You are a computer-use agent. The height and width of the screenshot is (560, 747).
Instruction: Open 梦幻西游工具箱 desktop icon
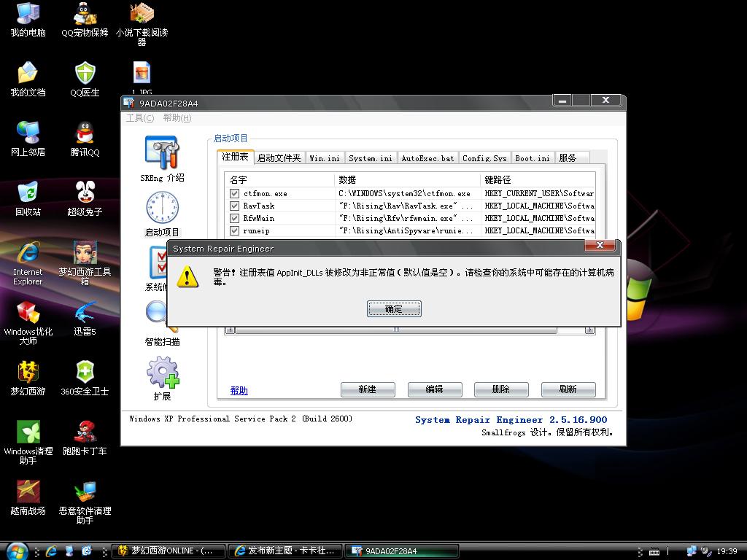pyautogui.click(x=85, y=262)
